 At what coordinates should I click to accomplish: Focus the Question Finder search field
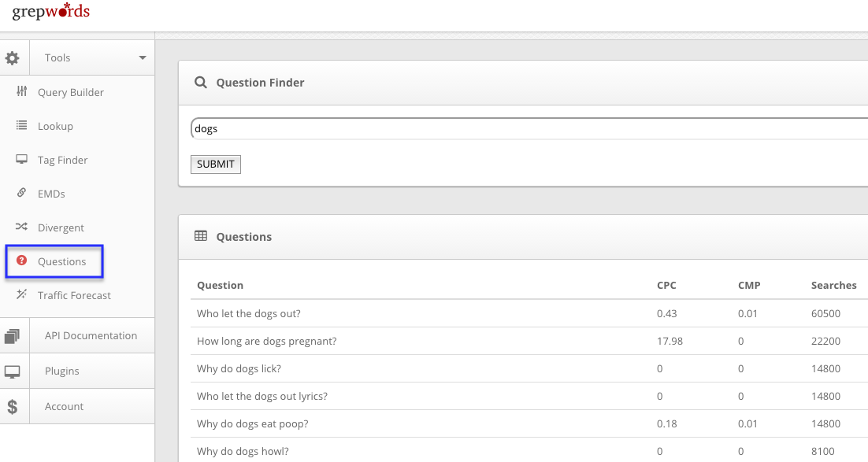coord(528,128)
